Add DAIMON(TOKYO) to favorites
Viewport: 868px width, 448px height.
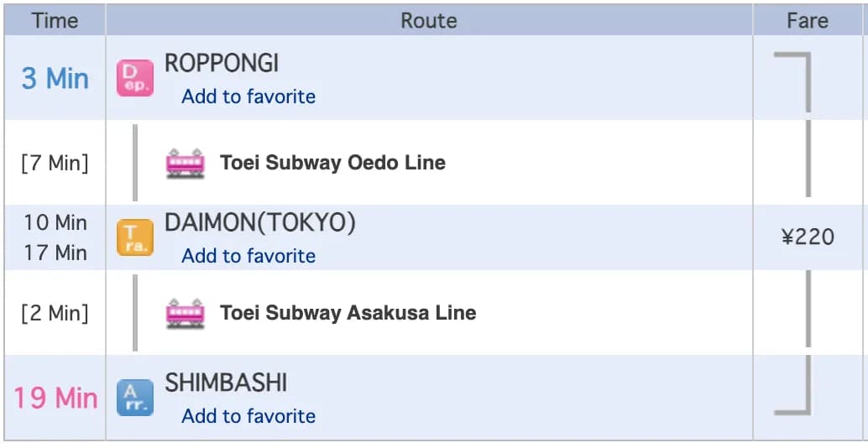pyautogui.click(x=248, y=256)
